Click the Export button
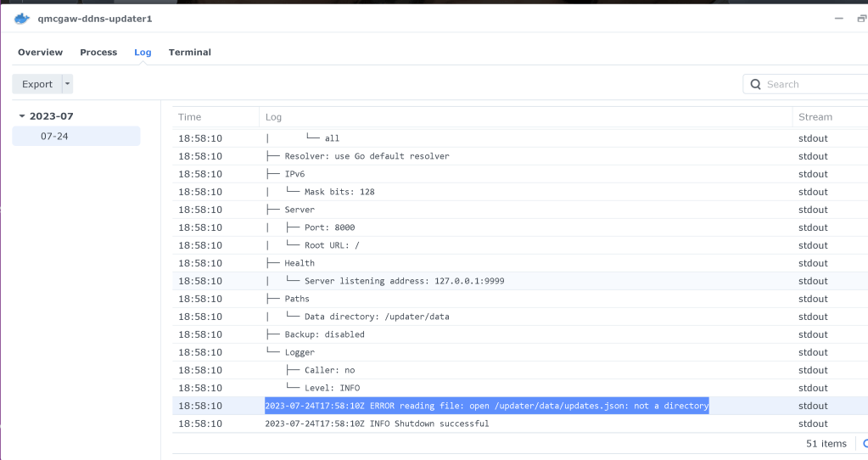This screenshot has height=460, width=868. pyautogui.click(x=37, y=84)
